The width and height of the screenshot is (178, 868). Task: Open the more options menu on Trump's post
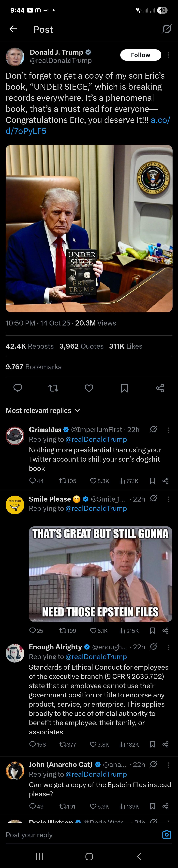point(169,55)
